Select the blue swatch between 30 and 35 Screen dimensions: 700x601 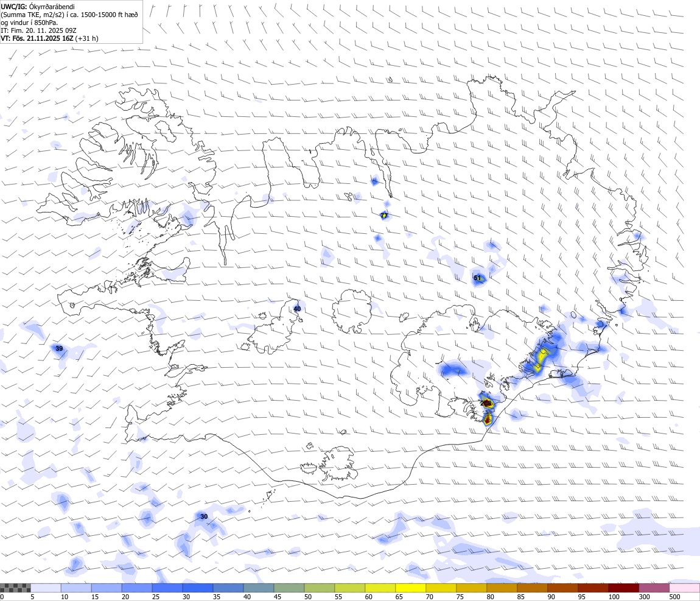tap(198, 588)
